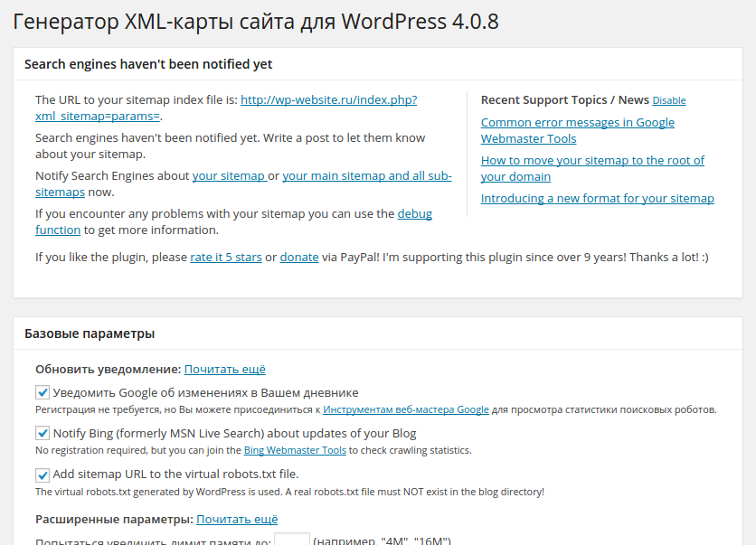
Task: Open the 'Инструментам веб-мастера Google' link
Action: point(406,410)
